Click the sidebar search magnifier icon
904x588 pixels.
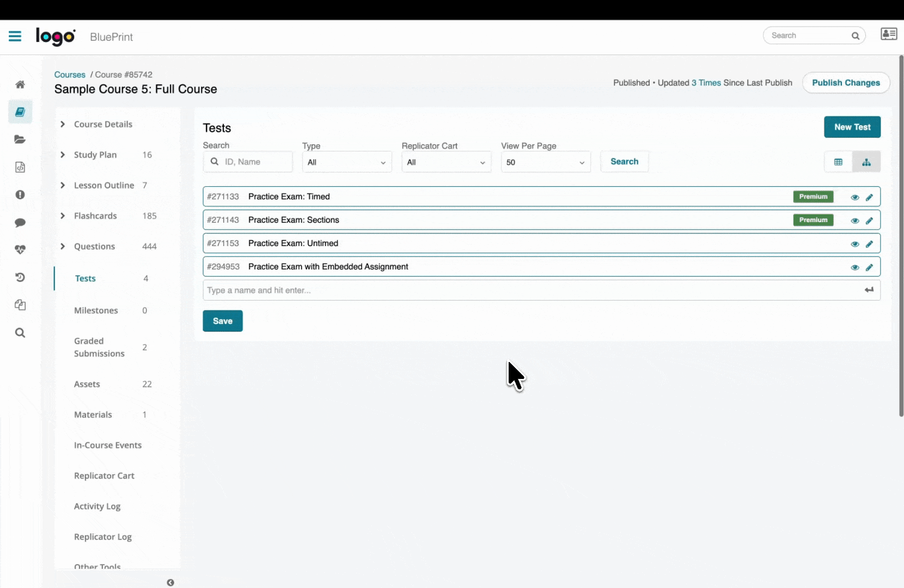point(20,333)
